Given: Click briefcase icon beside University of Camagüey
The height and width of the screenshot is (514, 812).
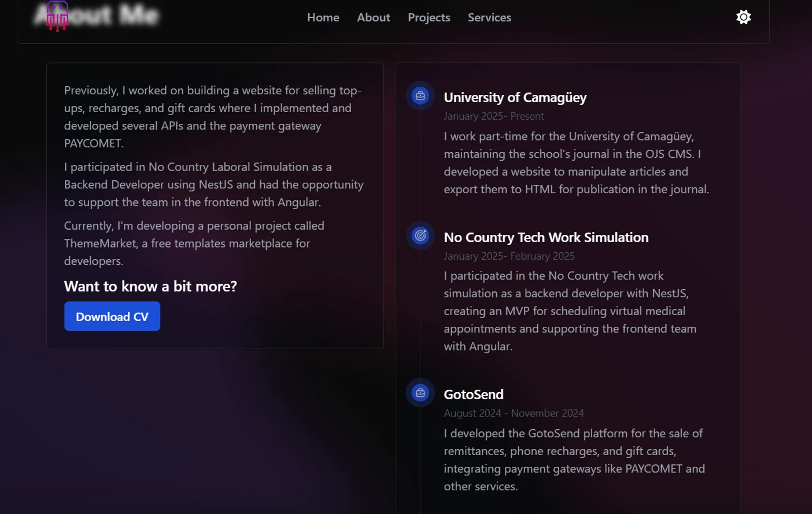Looking at the screenshot, I should [420, 96].
